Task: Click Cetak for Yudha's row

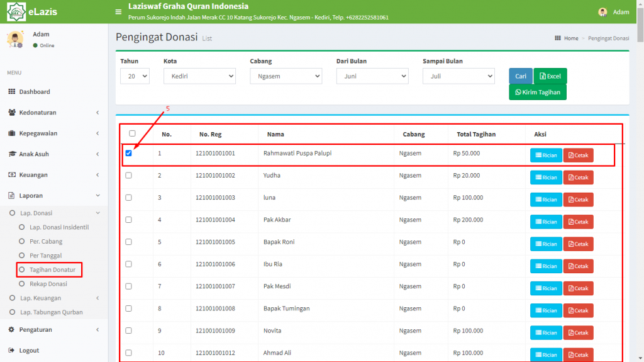Action: pos(579,178)
